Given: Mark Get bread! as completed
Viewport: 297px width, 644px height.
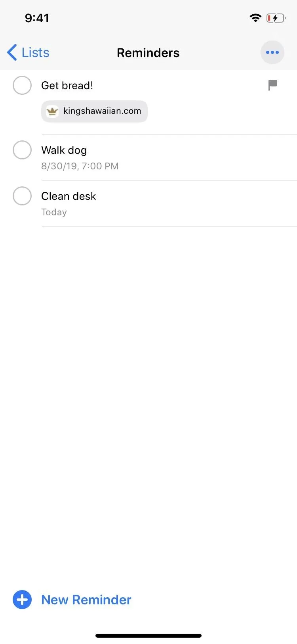Looking at the screenshot, I should 22,85.
